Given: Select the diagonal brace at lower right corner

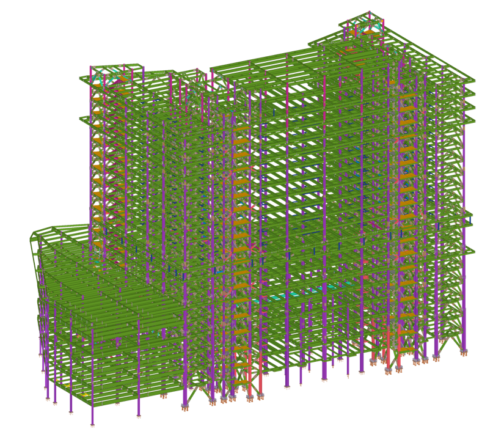Looking at the screenshot, I should 451,342.
